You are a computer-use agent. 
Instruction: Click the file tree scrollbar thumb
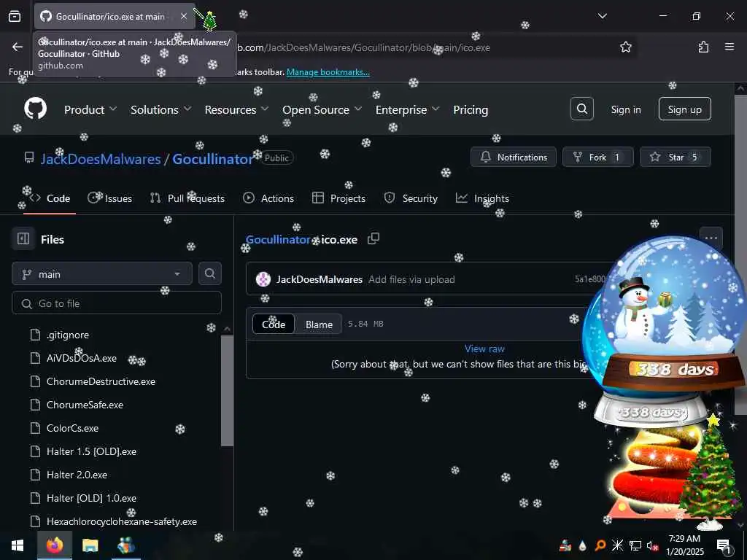pos(228,391)
